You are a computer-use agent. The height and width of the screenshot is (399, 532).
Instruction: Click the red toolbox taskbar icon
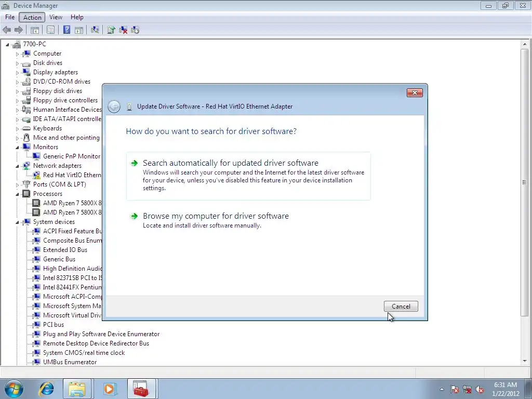pyautogui.click(x=141, y=389)
